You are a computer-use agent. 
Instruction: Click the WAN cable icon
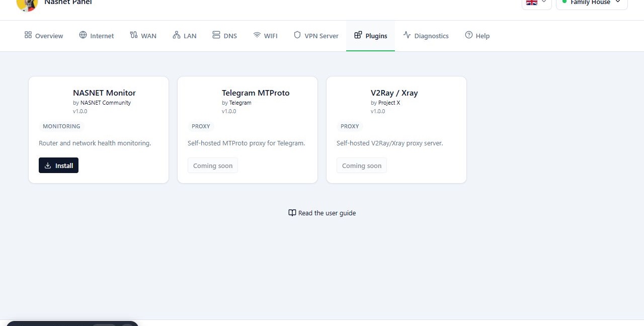pos(134,35)
